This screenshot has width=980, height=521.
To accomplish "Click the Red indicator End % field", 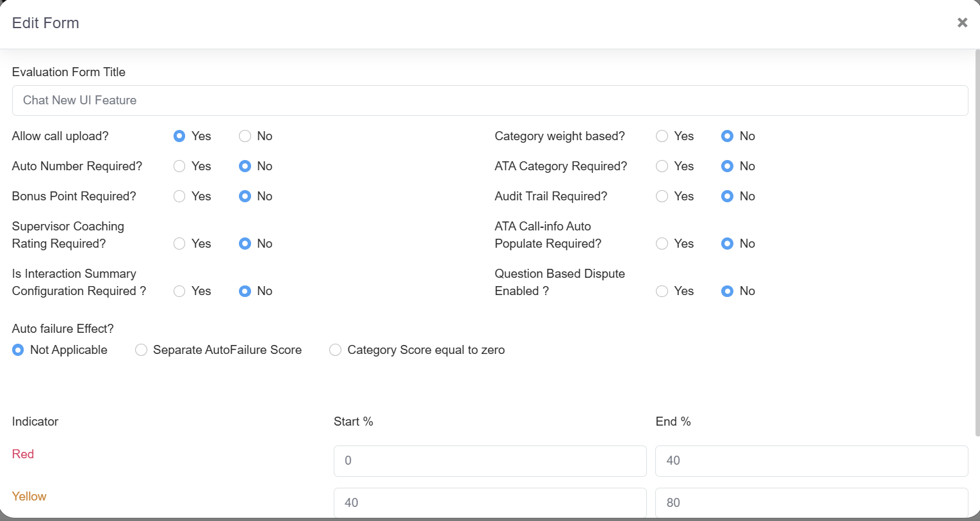I will point(811,461).
